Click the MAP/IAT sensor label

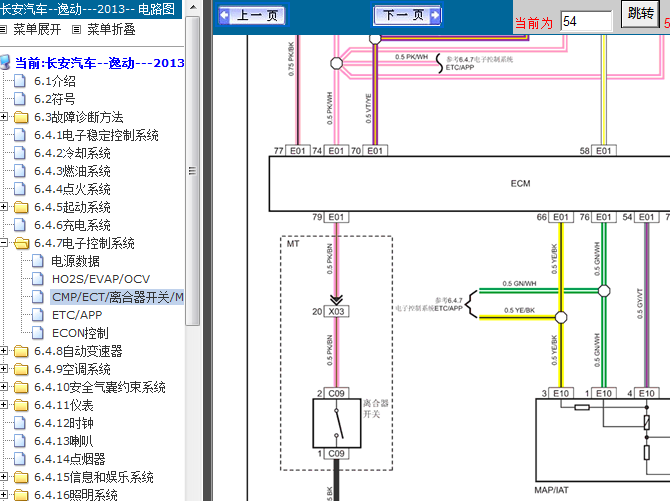pyautogui.click(x=552, y=490)
